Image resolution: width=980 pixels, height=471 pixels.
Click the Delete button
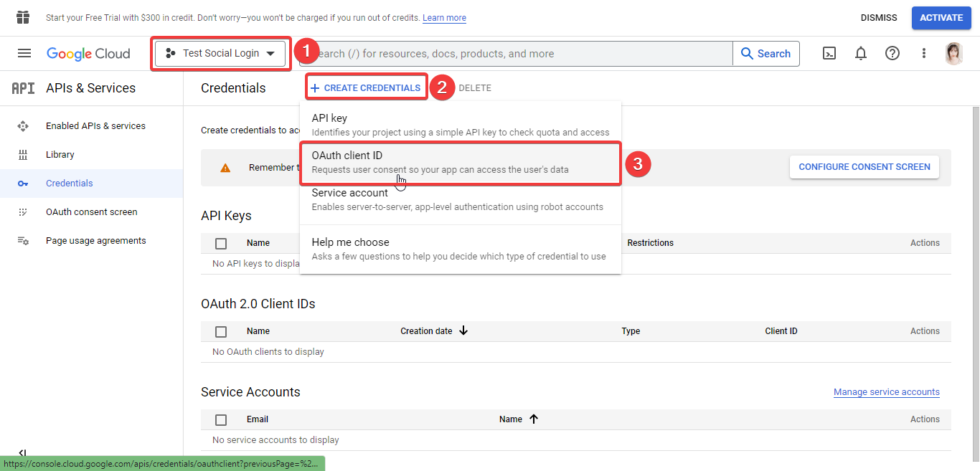pos(475,87)
